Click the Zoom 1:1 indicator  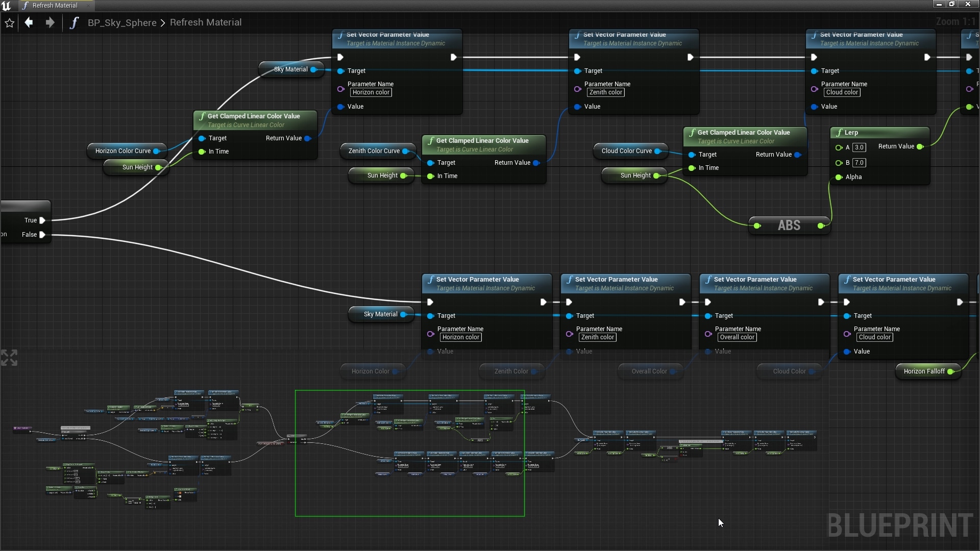tap(955, 22)
